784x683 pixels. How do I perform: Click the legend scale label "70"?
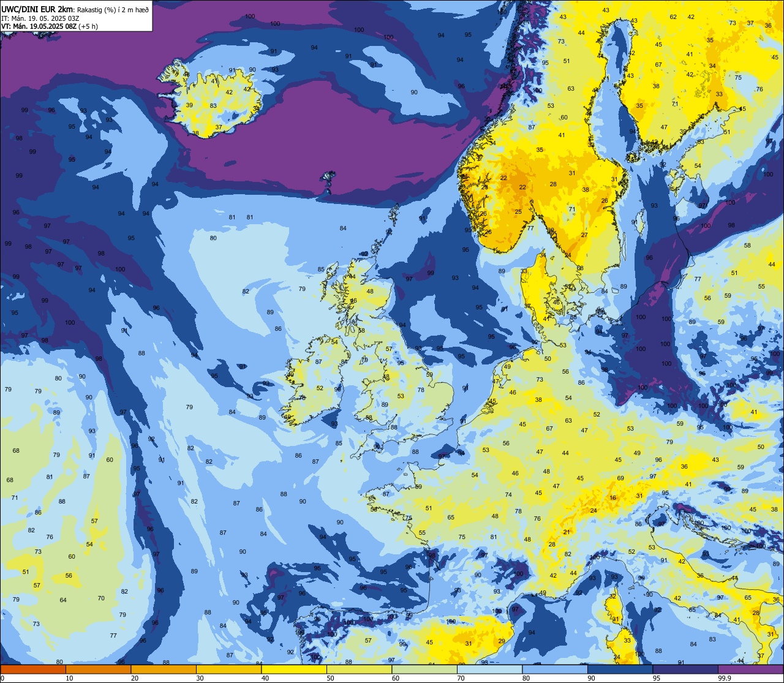[x=461, y=678]
